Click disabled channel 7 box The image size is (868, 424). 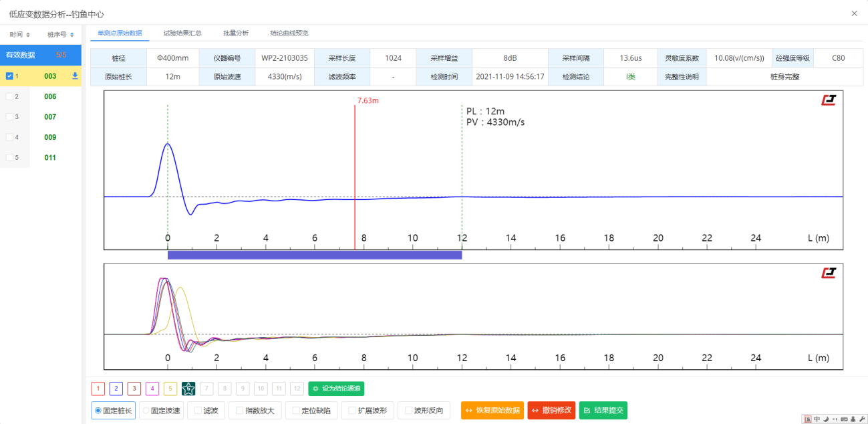[x=206, y=389]
